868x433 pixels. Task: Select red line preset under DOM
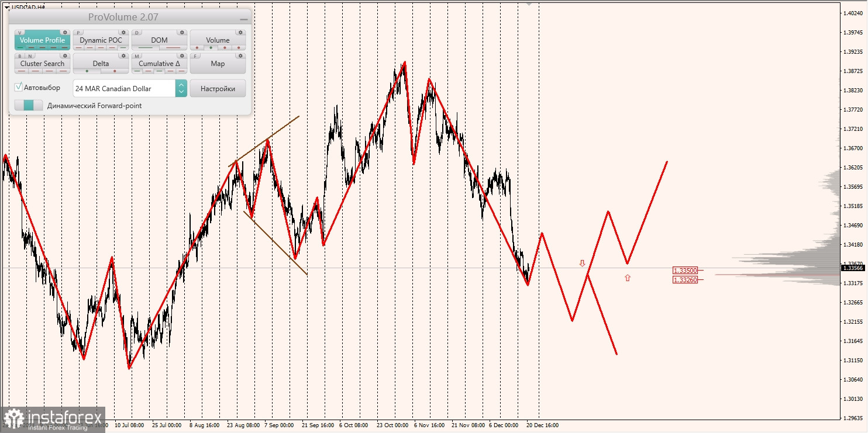[x=173, y=48]
